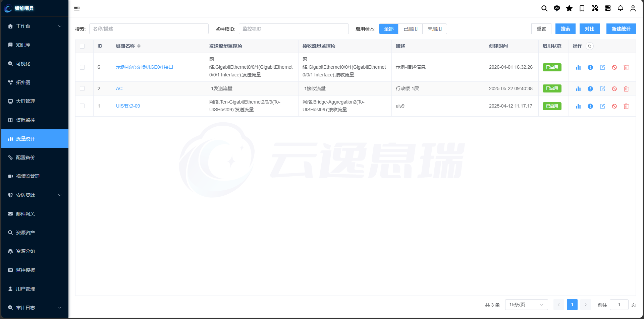View traffic chart for row ID 6
Screen dimensions: 644x319
[578, 67]
